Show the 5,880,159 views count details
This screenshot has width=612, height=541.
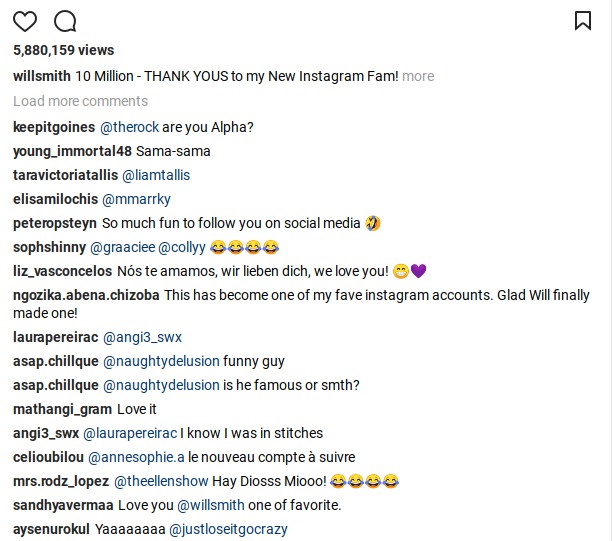(64, 50)
